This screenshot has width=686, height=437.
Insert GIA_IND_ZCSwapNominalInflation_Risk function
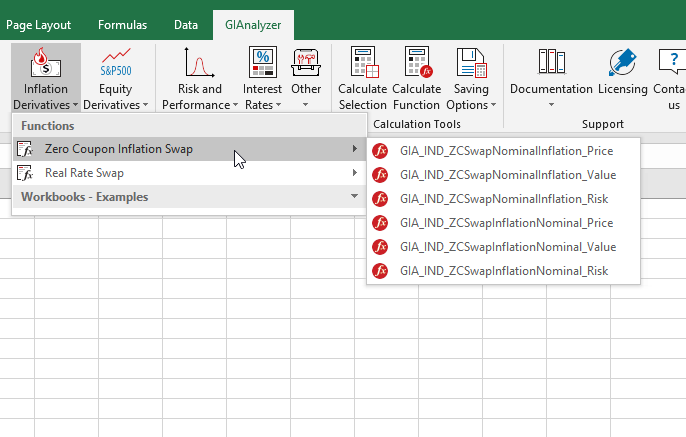pos(503,199)
